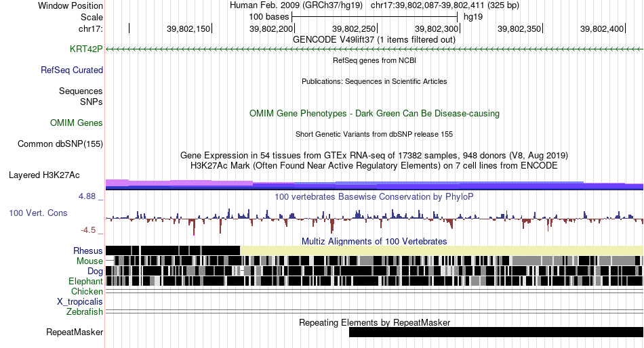
Task: Select the Dog alignment label
Action: (x=95, y=271)
